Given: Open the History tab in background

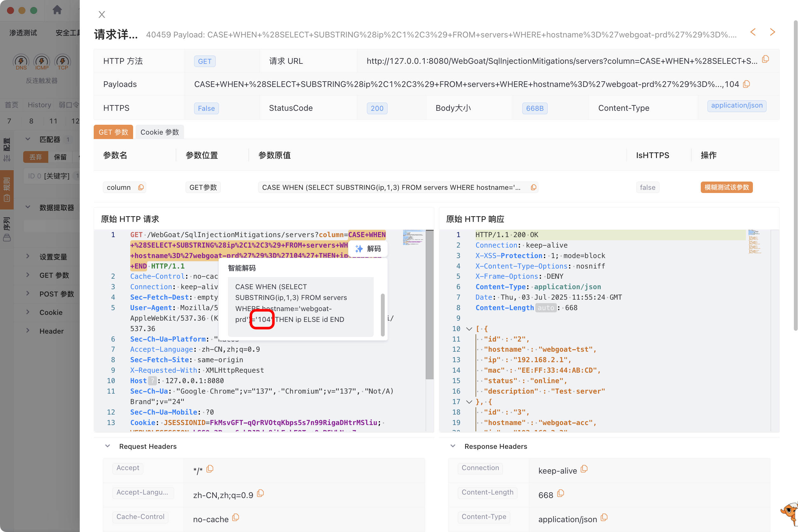Looking at the screenshot, I should click(39, 105).
